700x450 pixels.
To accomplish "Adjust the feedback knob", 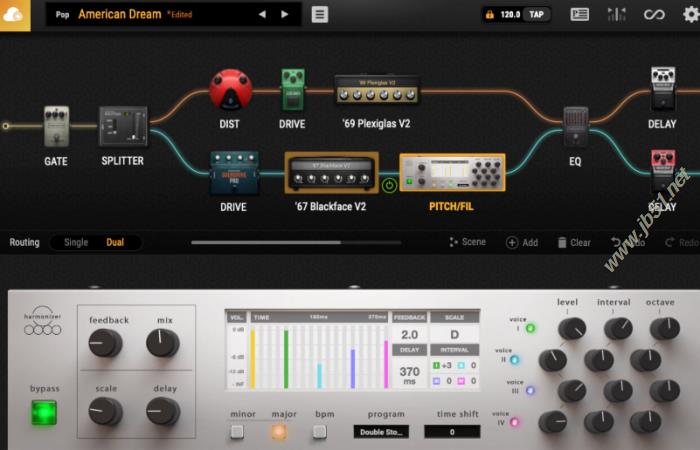I will click(x=105, y=343).
